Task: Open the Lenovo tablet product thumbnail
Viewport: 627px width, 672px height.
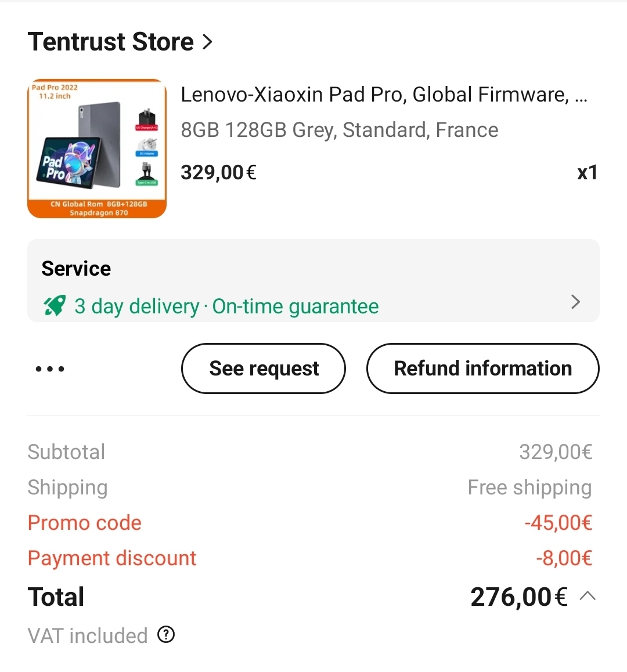Action: (97, 149)
